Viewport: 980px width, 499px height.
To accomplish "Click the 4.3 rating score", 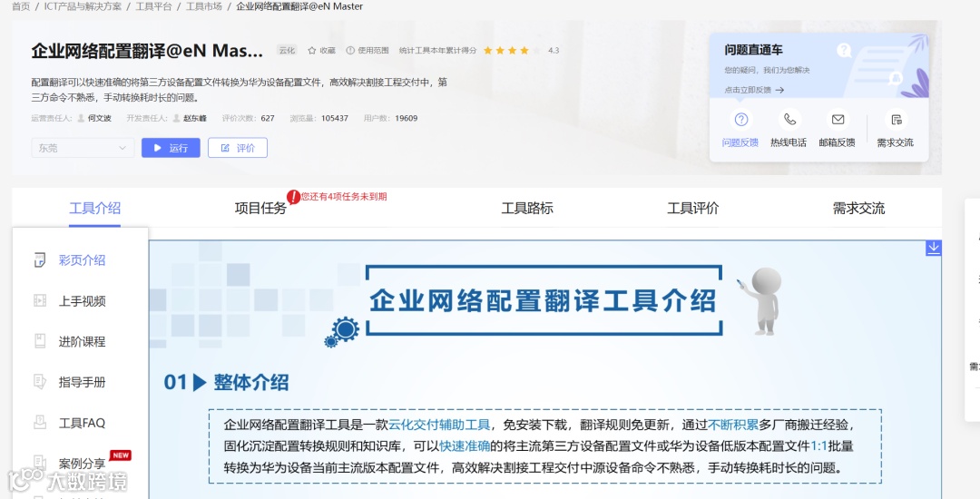I will tap(554, 51).
